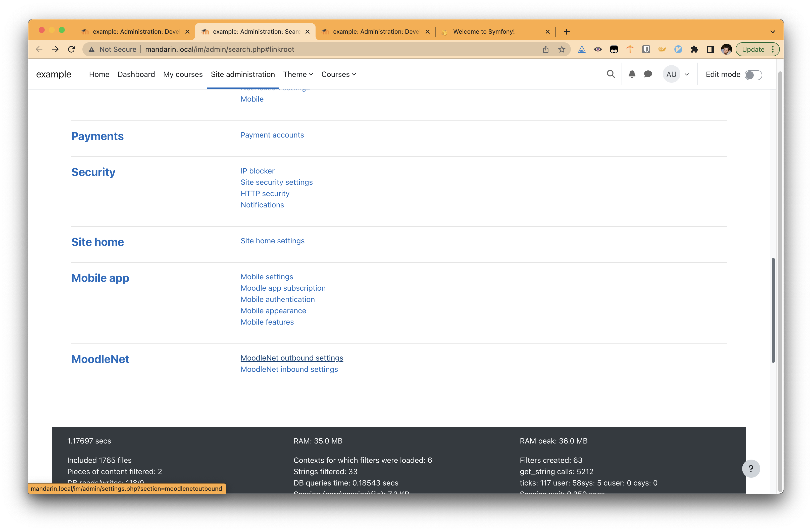Screen dimensions: 812x531
Task: Click the MoodleNet section heading
Action: [x=100, y=359]
